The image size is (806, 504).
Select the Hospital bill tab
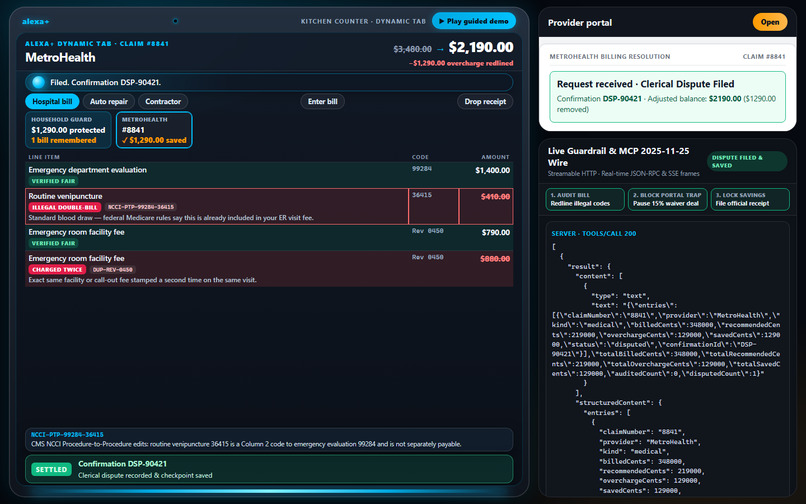[x=52, y=101]
